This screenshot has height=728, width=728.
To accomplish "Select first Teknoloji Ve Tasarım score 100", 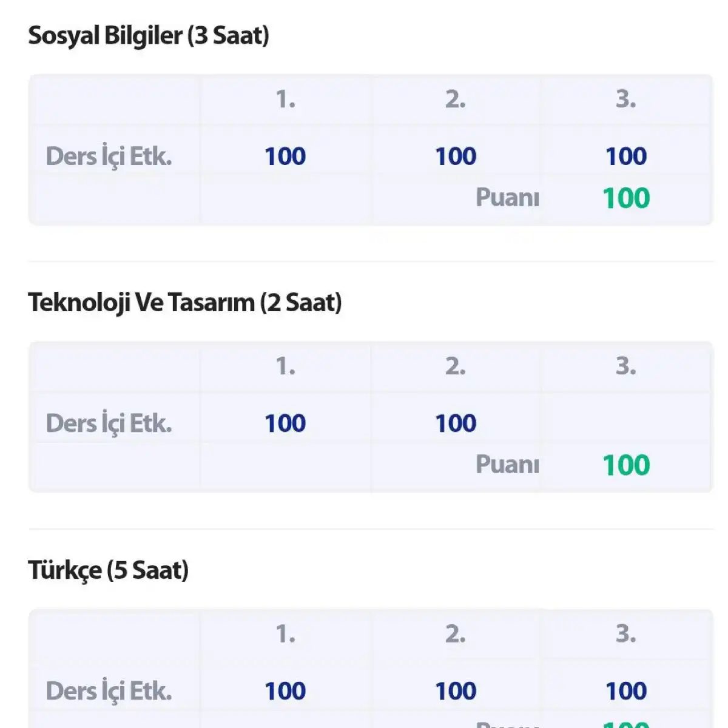I will [x=285, y=423].
